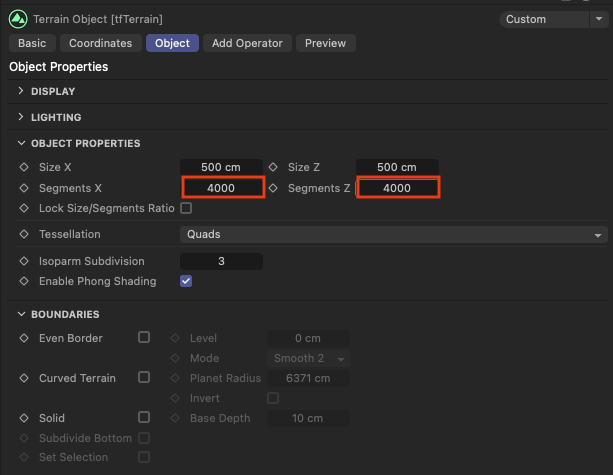This screenshot has width=613, height=475.
Task: Click the Size Z value field
Action: tap(397, 167)
